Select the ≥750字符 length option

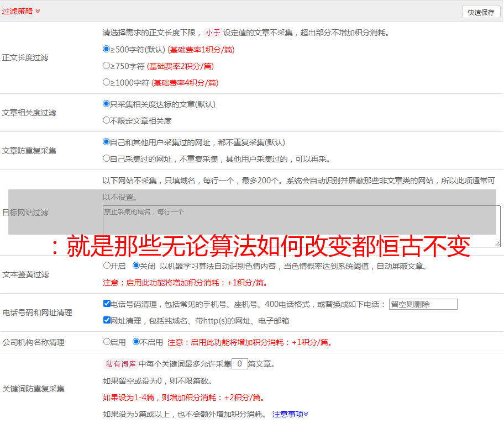(107, 66)
